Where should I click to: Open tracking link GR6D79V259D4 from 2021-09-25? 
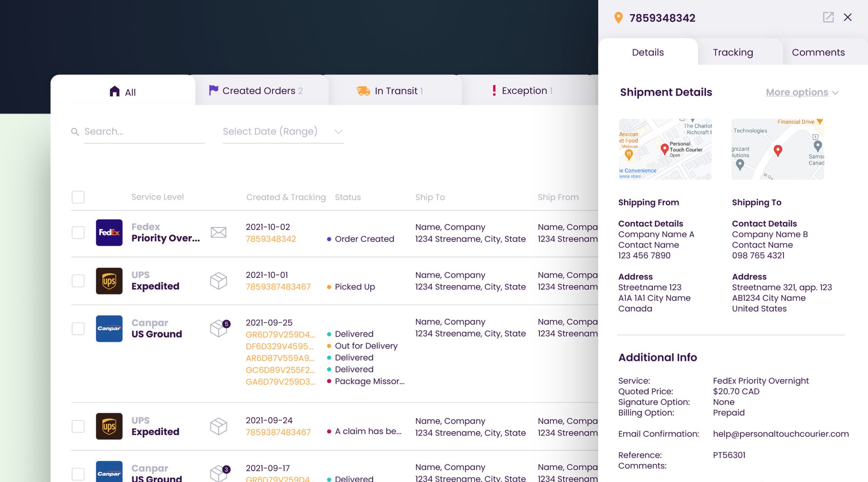(280, 335)
